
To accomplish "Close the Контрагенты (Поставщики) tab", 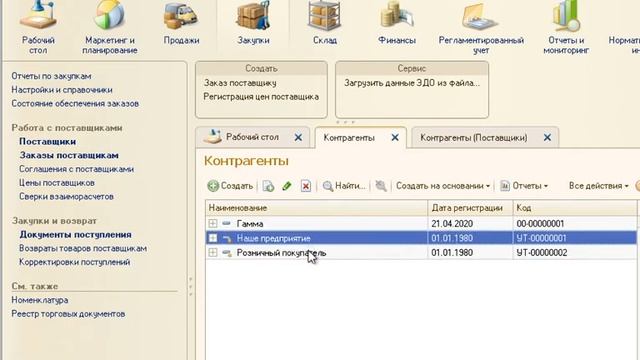I will [547, 138].
